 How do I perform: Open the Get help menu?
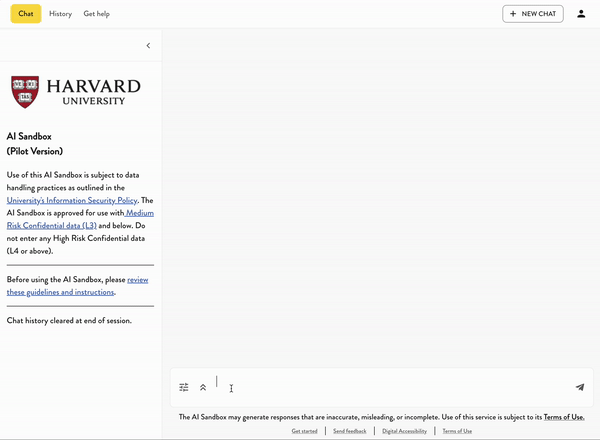(x=97, y=14)
